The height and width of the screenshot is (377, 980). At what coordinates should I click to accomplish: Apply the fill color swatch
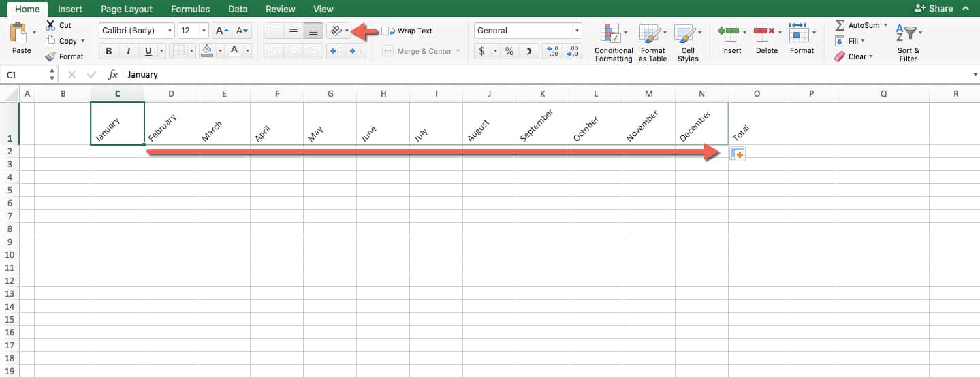pos(206,51)
